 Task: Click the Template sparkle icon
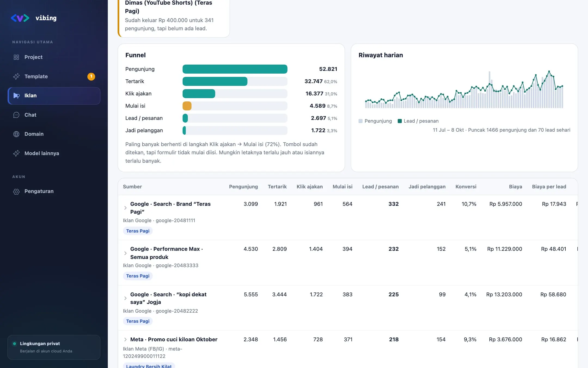[x=16, y=77]
